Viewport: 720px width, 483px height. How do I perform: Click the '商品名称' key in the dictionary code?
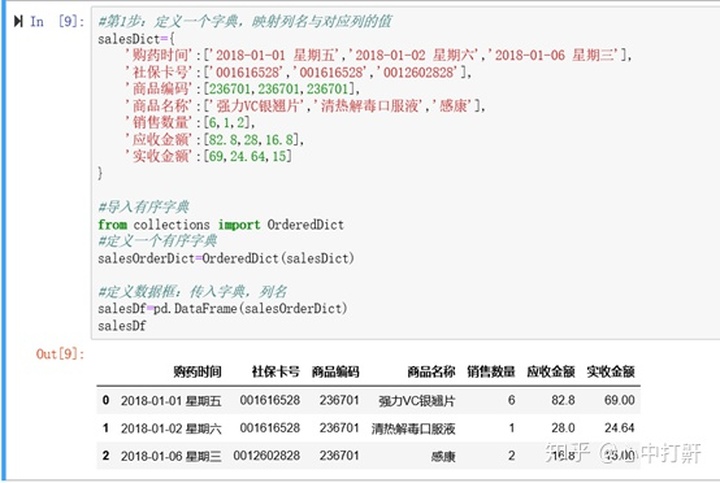159,106
